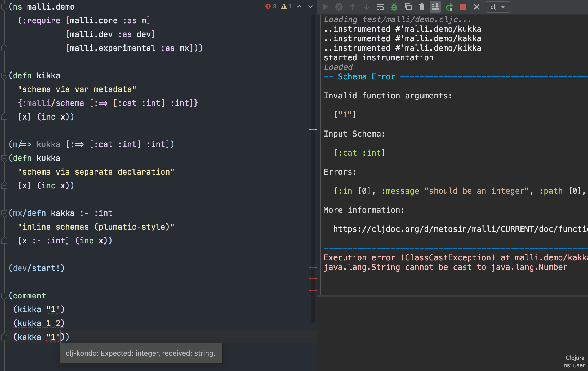
Task: Click the first red error stripe marker
Action: coord(313,267)
